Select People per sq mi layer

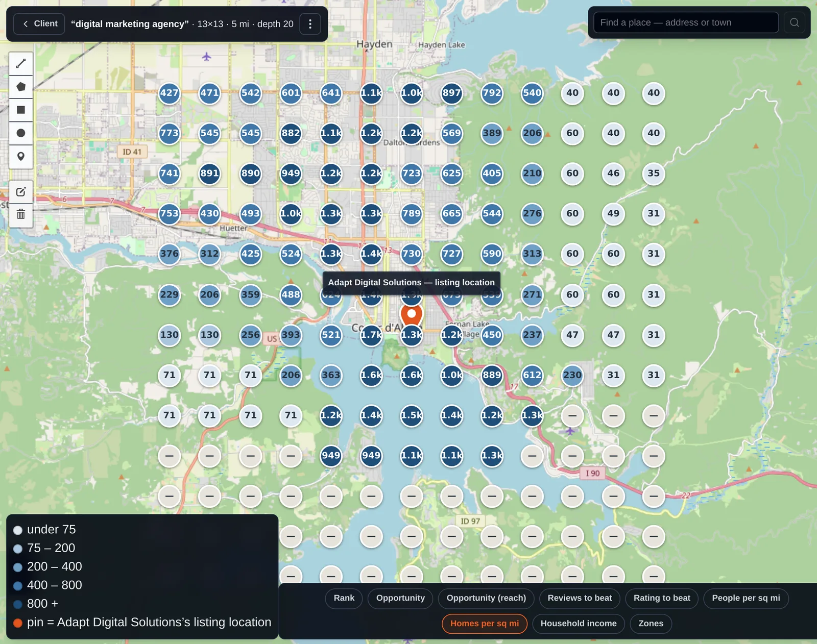pos(746,598)
